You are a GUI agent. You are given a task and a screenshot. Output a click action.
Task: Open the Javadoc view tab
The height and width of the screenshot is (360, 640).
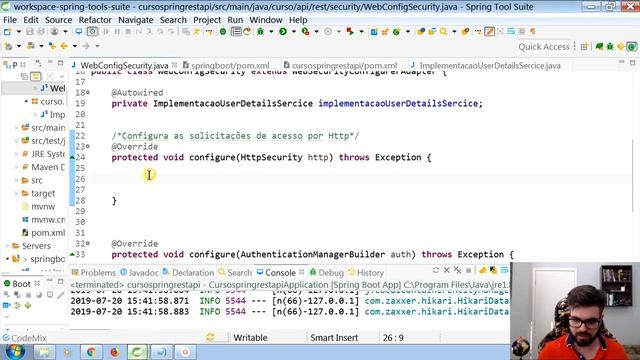pos(140,273)
